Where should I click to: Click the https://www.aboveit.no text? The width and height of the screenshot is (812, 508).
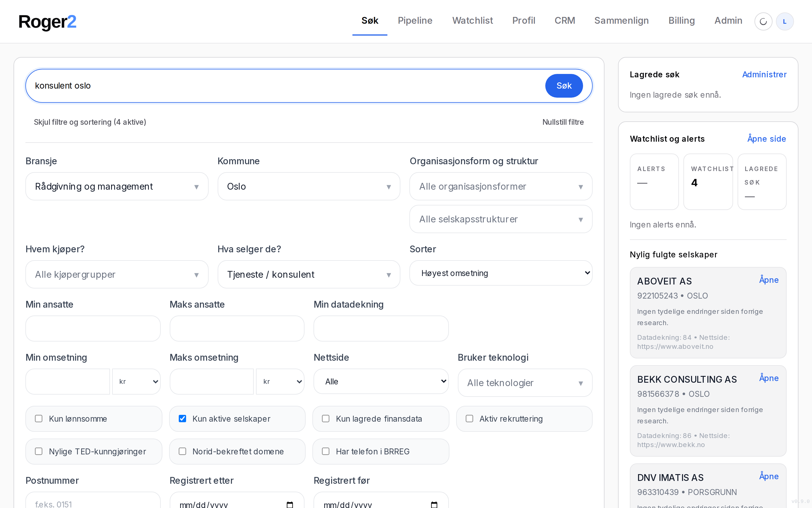pyautogui.click(x=675, y=346)
